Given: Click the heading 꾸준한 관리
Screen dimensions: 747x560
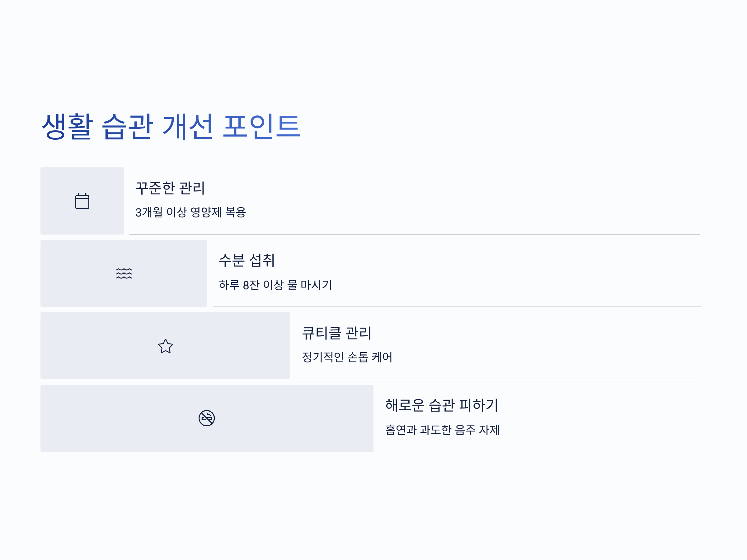Looking at the screenshot, I should [170, 188].
